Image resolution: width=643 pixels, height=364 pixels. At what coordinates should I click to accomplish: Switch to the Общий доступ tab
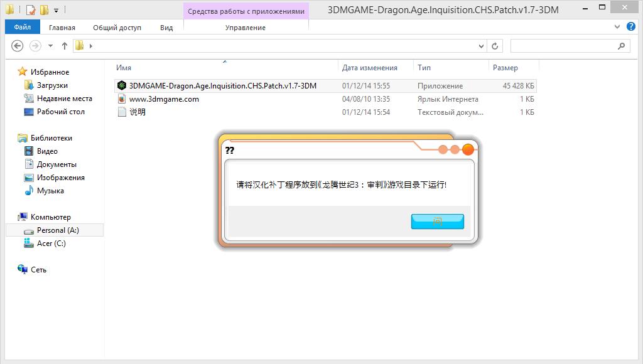(x=117, y=28)
